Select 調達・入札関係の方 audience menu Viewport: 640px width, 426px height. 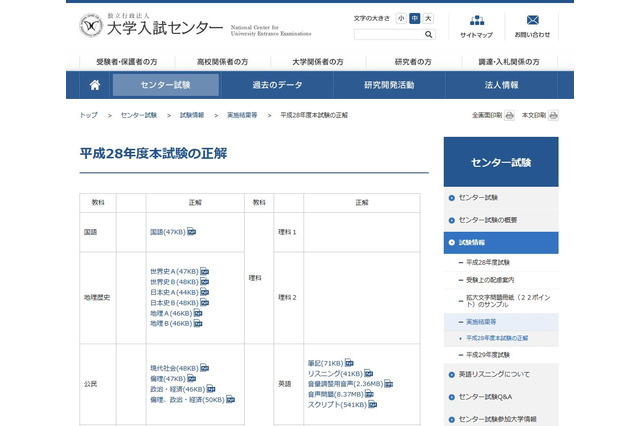coord(509,62)
